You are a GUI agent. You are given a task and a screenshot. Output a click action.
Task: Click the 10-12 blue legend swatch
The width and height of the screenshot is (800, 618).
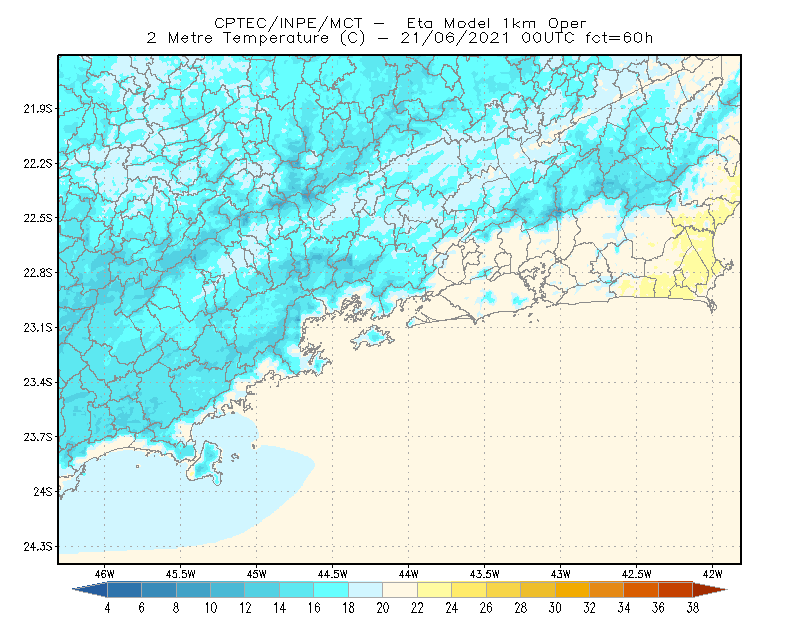(x=228, y=590)
